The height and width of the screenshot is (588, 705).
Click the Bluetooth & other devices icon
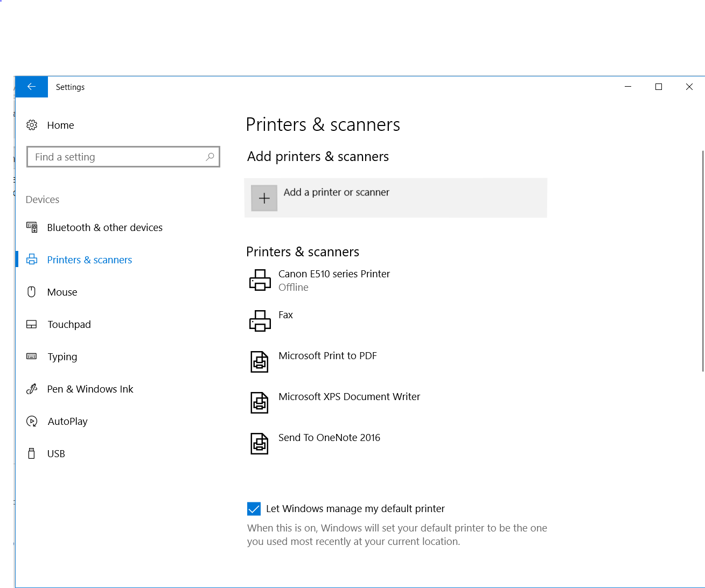pyautogui.click(x=32, y=227)
